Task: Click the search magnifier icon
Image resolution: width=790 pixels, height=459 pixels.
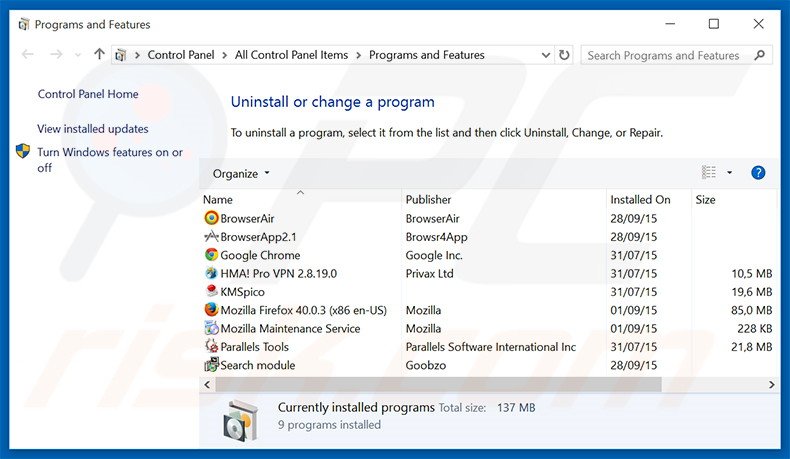Action: tap(760, 55)
